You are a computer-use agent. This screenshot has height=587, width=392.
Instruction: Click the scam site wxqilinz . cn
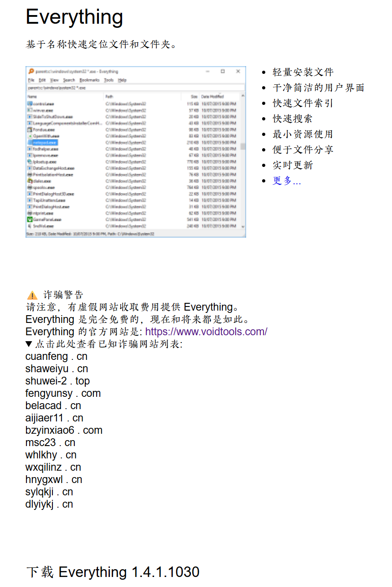[x=53, y=467]
